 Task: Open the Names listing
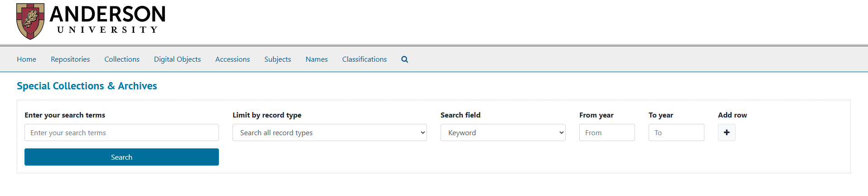(x=316, y=59)
